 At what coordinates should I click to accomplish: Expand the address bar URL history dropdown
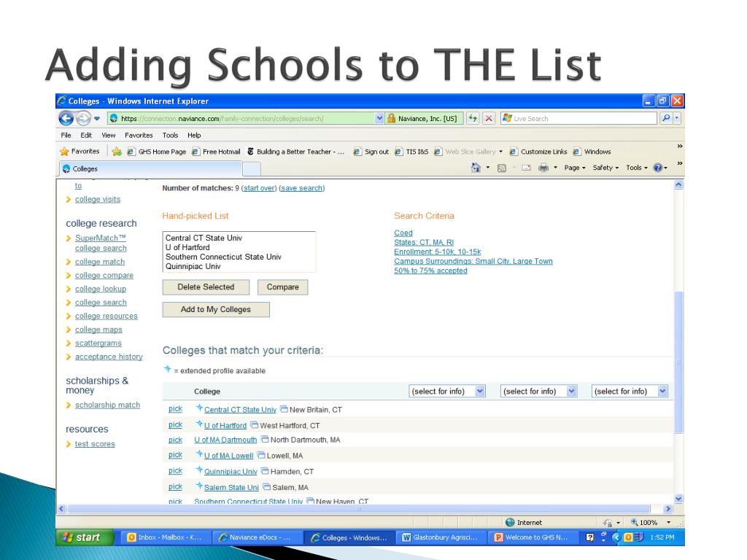(x=379, y=119)
